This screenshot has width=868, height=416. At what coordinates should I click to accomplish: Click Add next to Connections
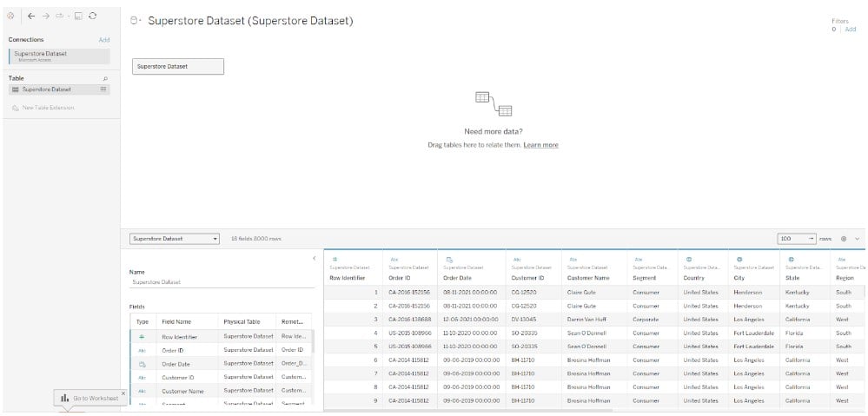104,40
